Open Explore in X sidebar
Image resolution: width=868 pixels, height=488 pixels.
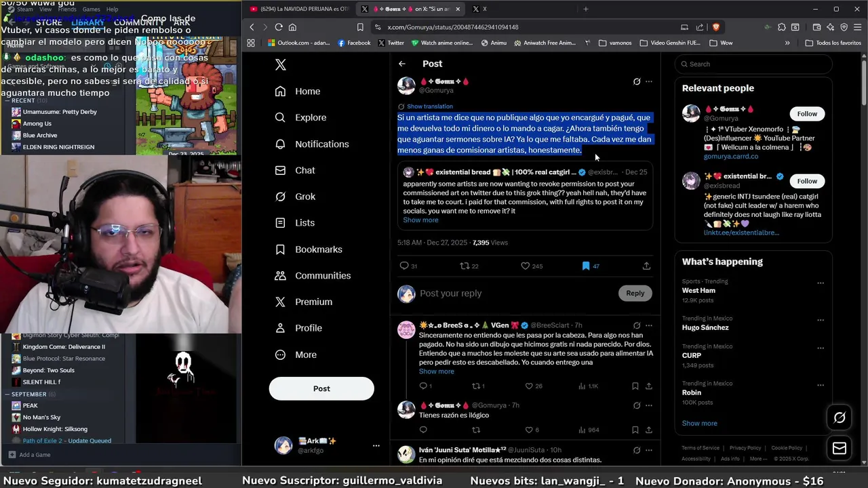(300, 117)
